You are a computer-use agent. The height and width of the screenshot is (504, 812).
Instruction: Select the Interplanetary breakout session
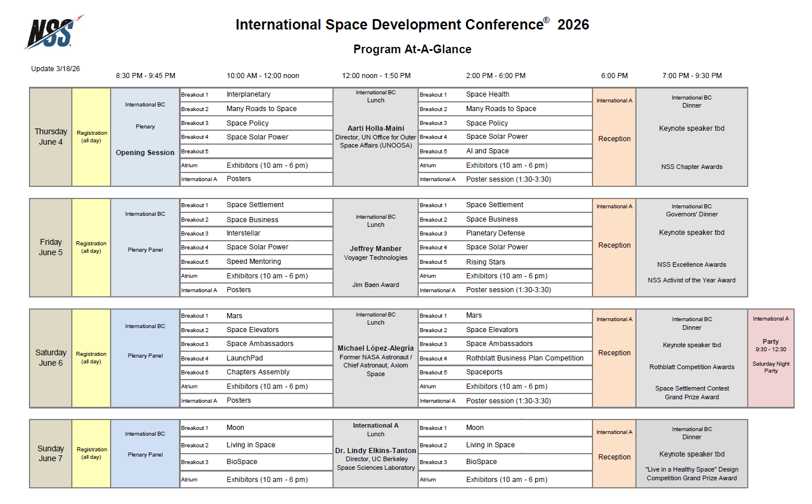click(x=248, y=94)
